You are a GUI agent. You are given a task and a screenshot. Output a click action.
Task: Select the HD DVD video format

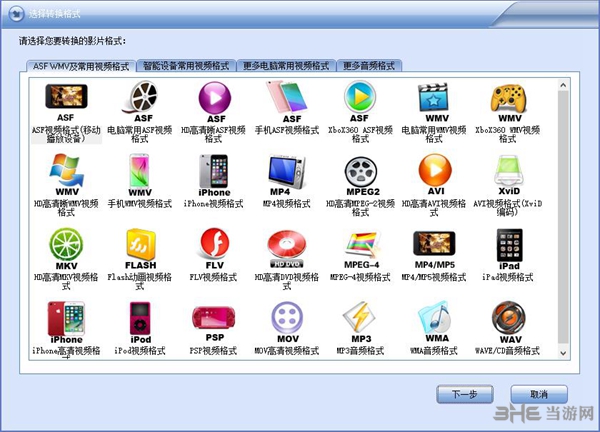point(287,259)
